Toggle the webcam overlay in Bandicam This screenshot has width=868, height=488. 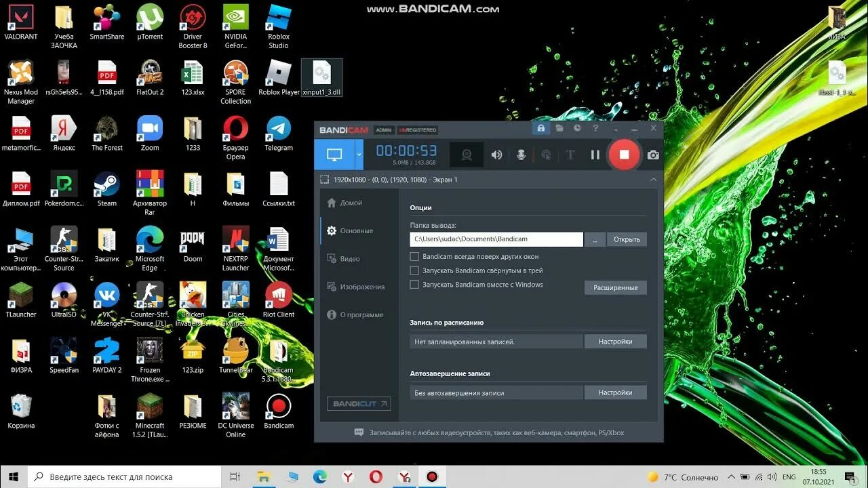[467, 155]
